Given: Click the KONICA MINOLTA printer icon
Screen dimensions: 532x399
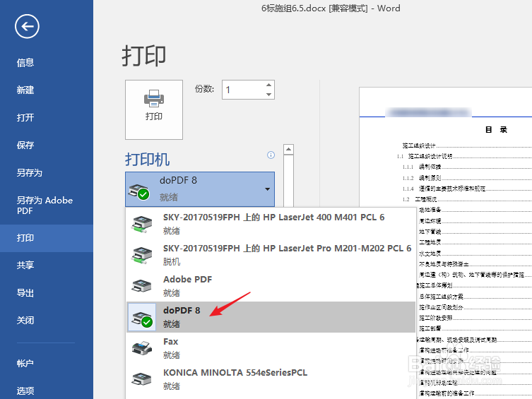Looking at the screenshot, I should 141,379.
